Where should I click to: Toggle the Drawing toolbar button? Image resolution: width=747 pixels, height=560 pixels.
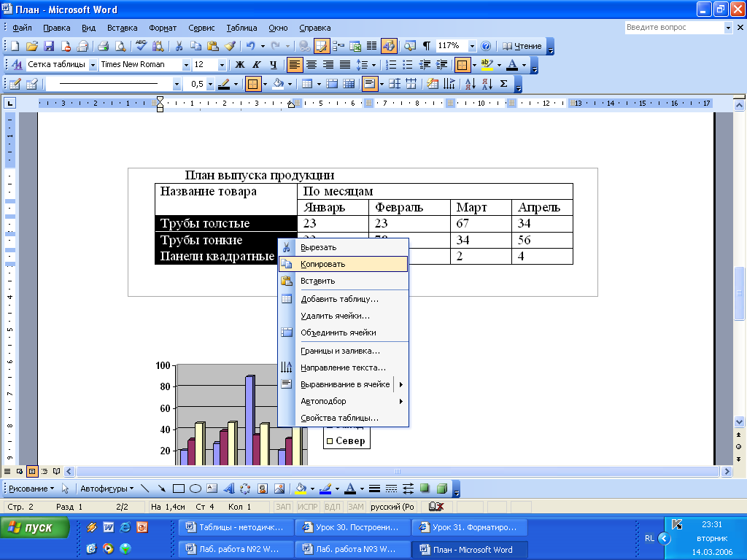click(389, 46)
